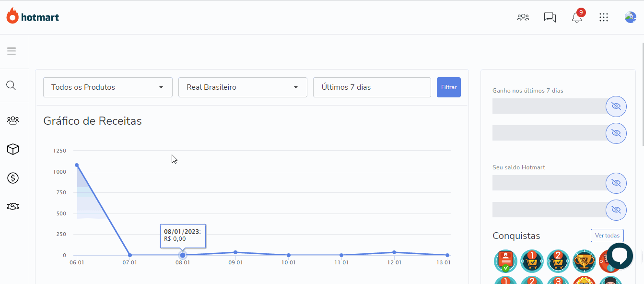This screenshot has height=284, width=644.
Task: Click the 1250 y-axis label
Action: tap(60, 151)
